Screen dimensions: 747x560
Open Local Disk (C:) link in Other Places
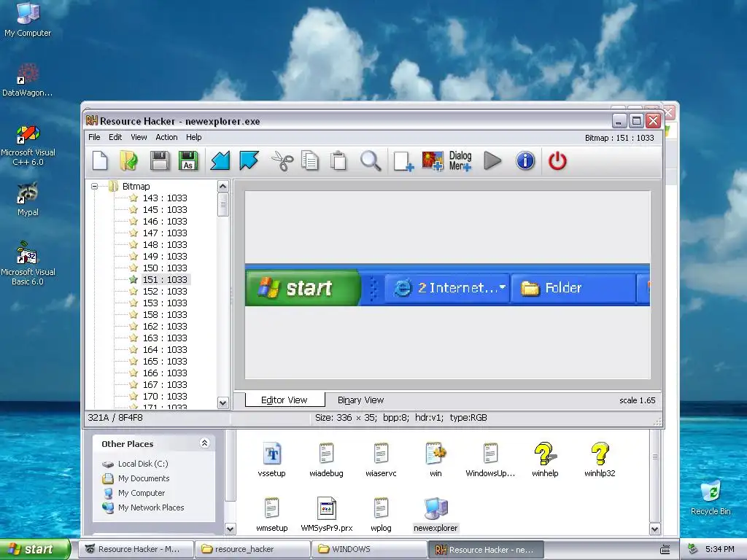[x=143, y=464]
